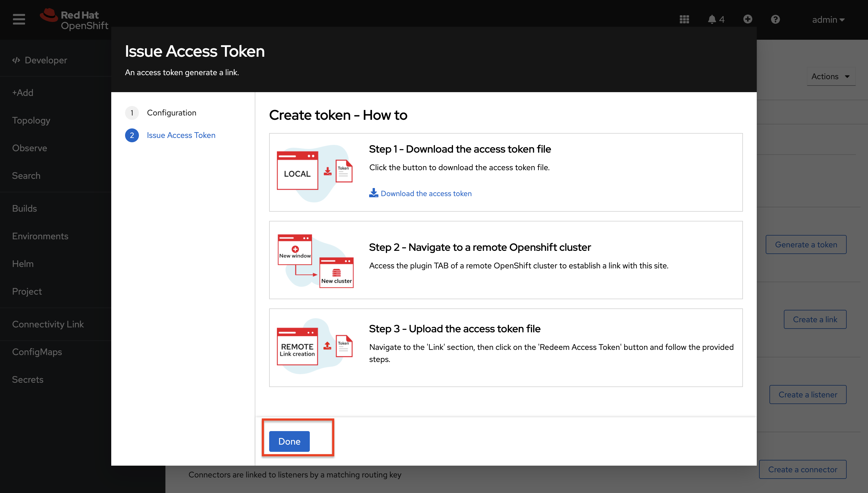
Task: Go to +Add in sidebar
Action: 23,92
